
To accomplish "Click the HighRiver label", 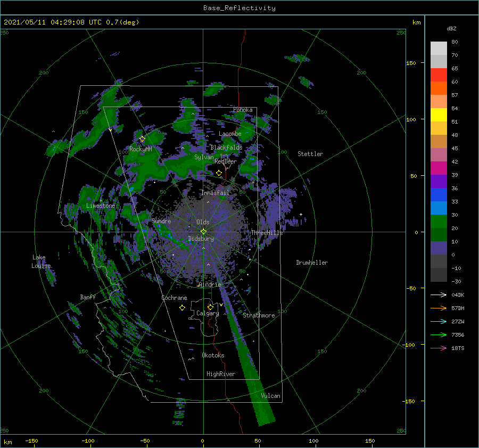I will 221,374.
